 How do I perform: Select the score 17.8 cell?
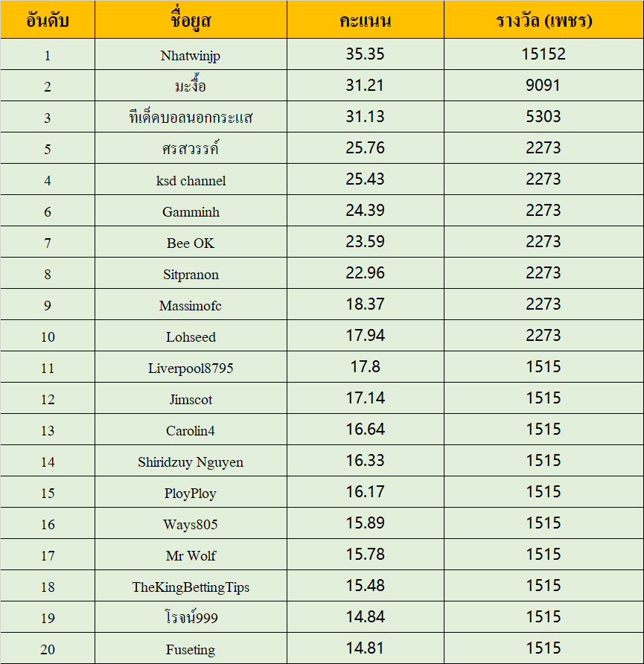pyautogui.click(x=366, y=367)
